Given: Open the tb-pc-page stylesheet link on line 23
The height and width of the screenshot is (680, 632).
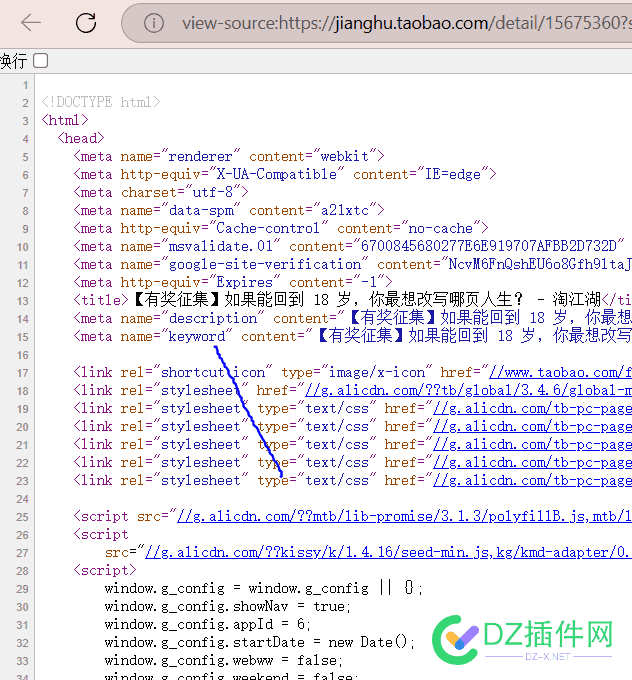Looking at the screenshot, I should coord(532,481).
